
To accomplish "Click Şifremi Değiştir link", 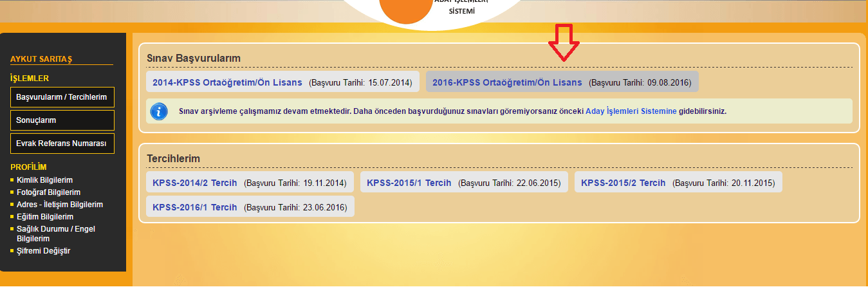I will 43,251.
